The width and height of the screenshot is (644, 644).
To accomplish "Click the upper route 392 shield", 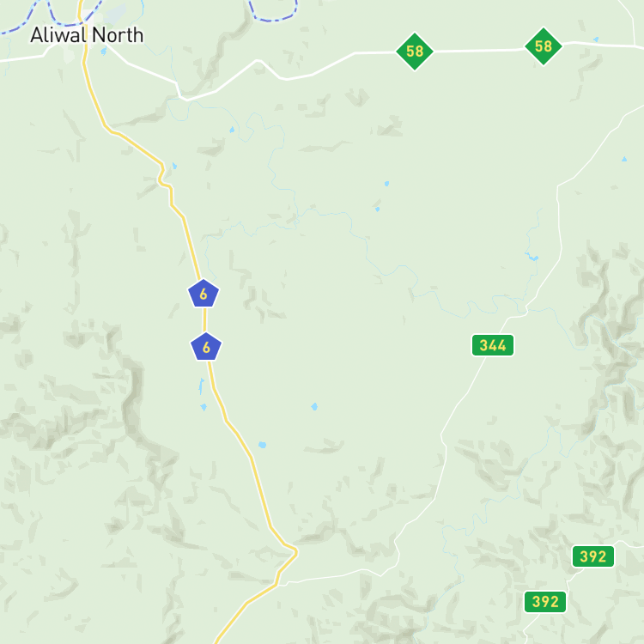I will tap(593, 556).
